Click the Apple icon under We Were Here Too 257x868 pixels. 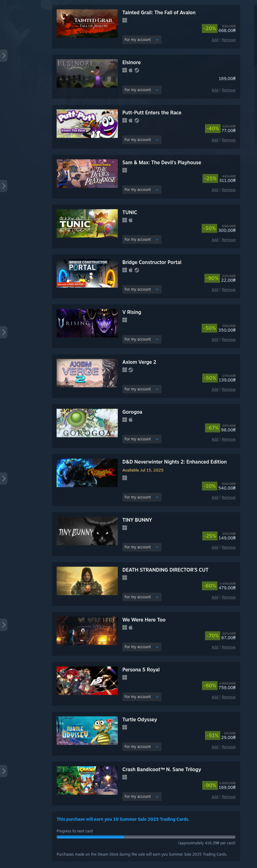[131, 627]
